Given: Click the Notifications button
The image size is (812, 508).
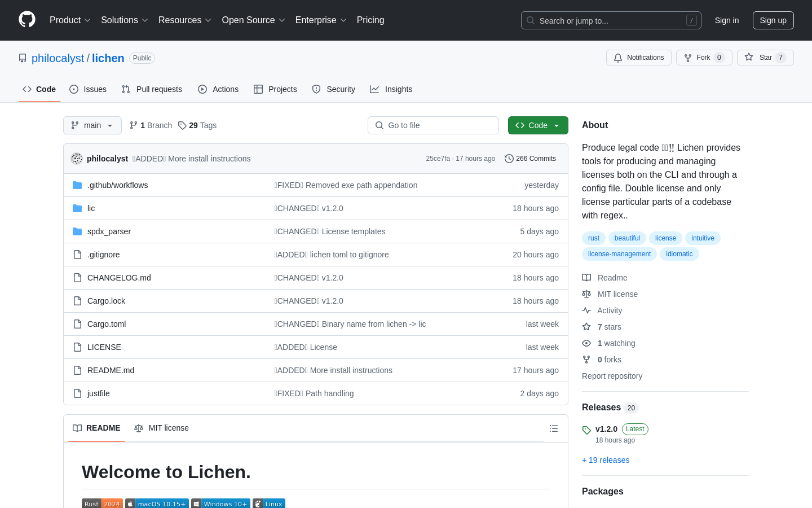Looking at the screenshot, I should 639,58.
